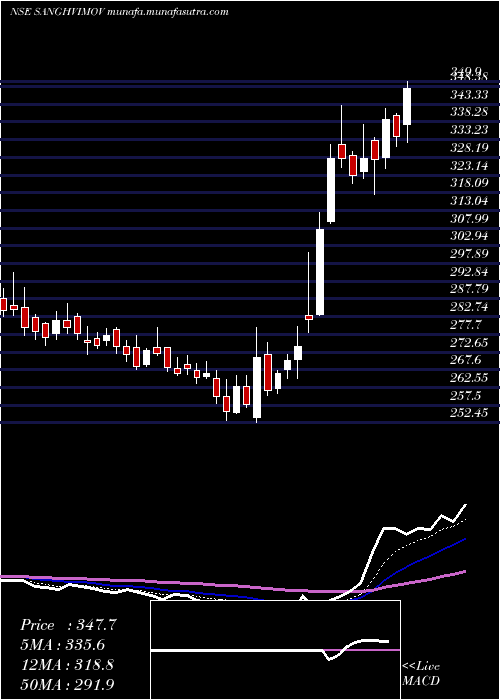Viewport: 500px width, 700px height.
Task: Click the 343.33 price level label
Action: [x=469, y=95]
